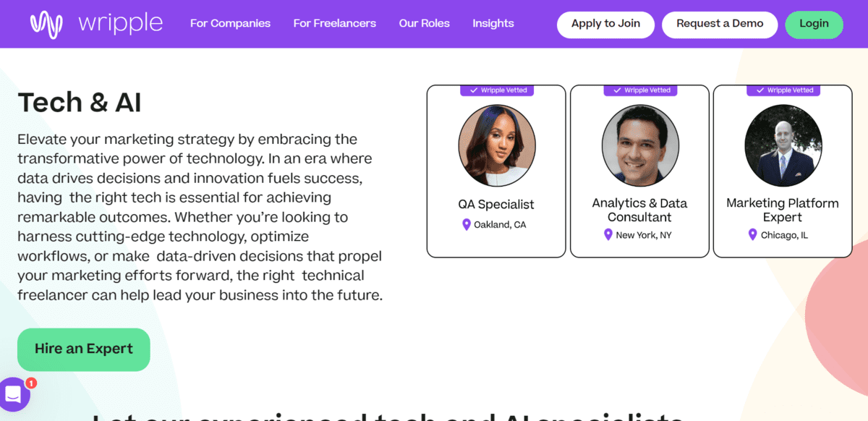
Task: Click the Apply to Join button
Action: coord(605,24)
